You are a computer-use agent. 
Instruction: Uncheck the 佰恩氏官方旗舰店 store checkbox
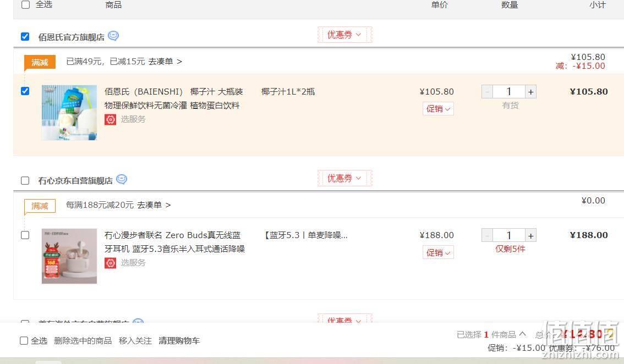[25, 37]
